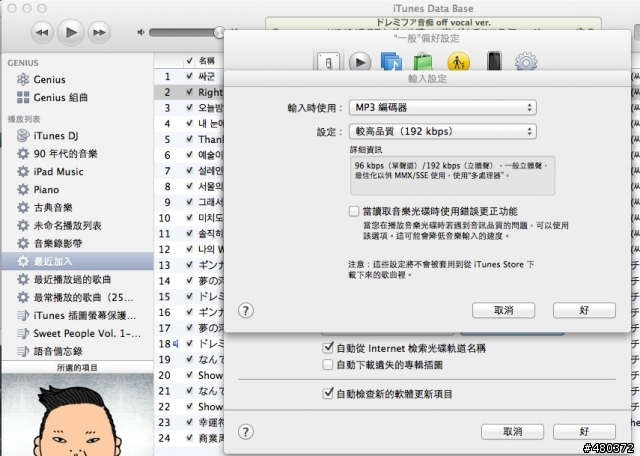640x456 pixels.
Task: Open the Devices preferences phone icon
Action: 494,61
